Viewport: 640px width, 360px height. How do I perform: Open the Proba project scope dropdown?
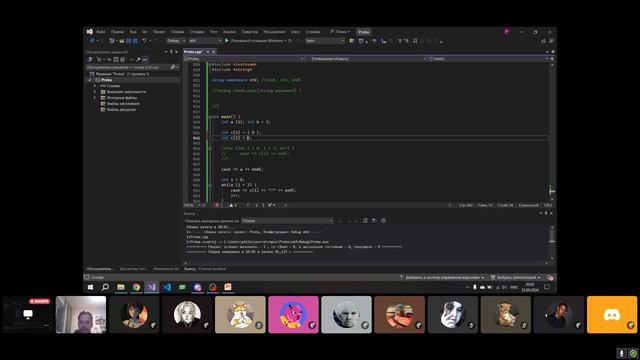[x=244, y=59]
